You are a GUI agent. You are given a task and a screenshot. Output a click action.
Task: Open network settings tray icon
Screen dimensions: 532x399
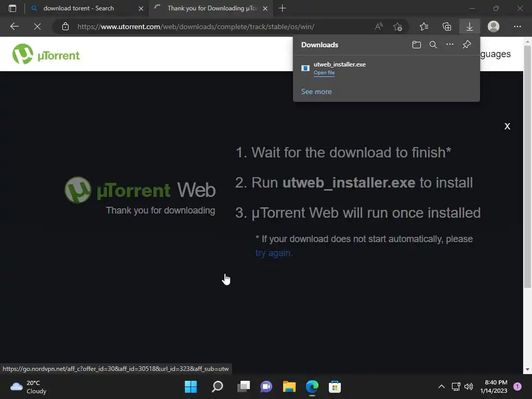[456, 387]
